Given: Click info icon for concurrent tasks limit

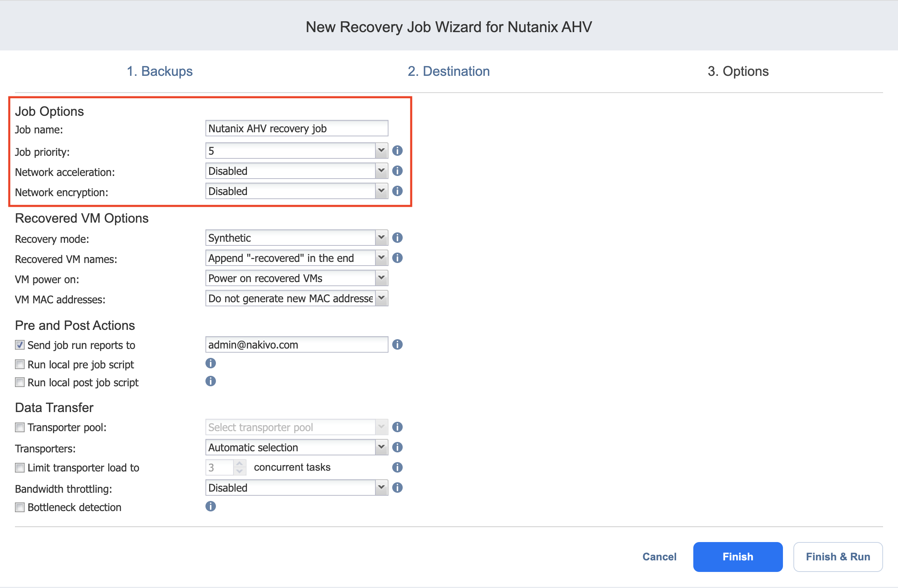Looking at the screenshot, I should pyautogui.click(x=397, y=467).
